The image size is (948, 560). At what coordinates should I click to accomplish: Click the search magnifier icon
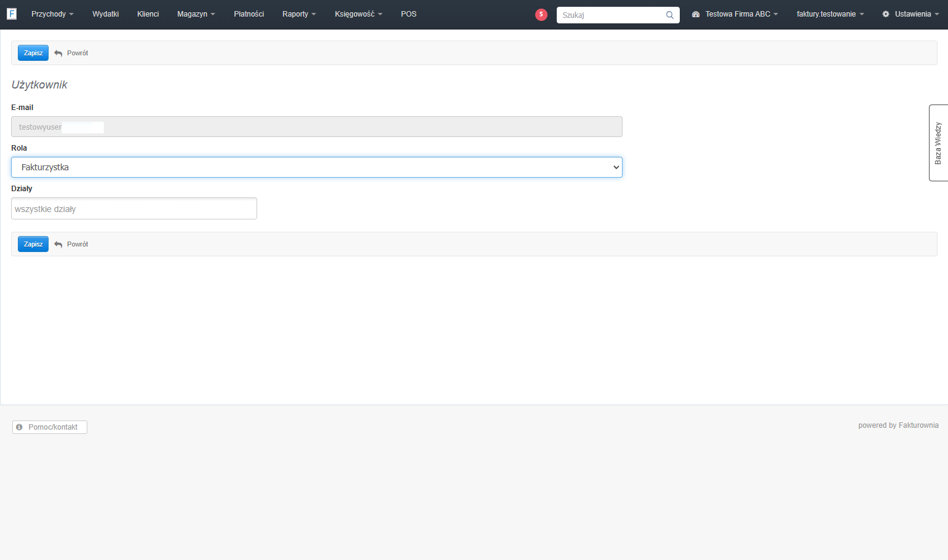click(x=670, y=15)
